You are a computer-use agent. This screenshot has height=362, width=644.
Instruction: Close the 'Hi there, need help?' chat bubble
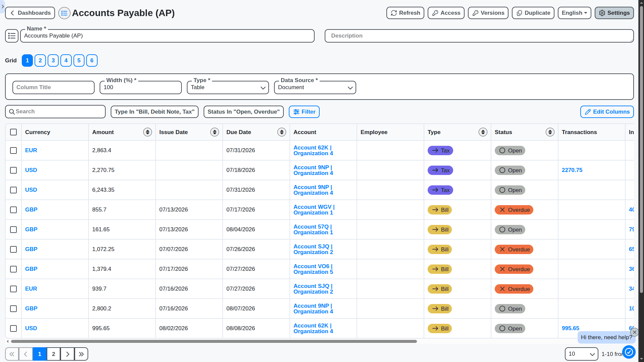[x=634, y=332]
